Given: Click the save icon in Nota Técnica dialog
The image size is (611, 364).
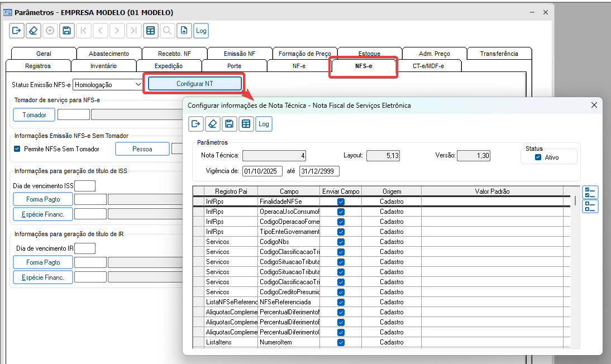Looking at the screenshot, I should [x=229, y=124].
